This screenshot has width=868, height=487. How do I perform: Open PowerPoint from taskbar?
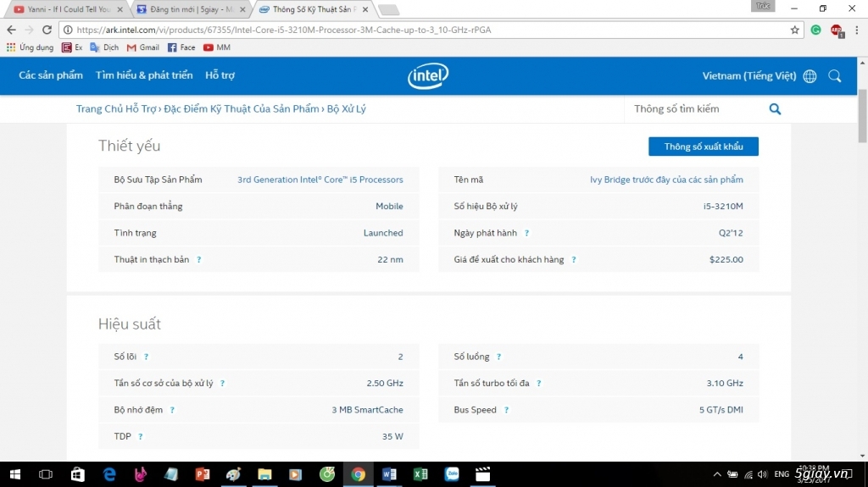pos(202,474)
